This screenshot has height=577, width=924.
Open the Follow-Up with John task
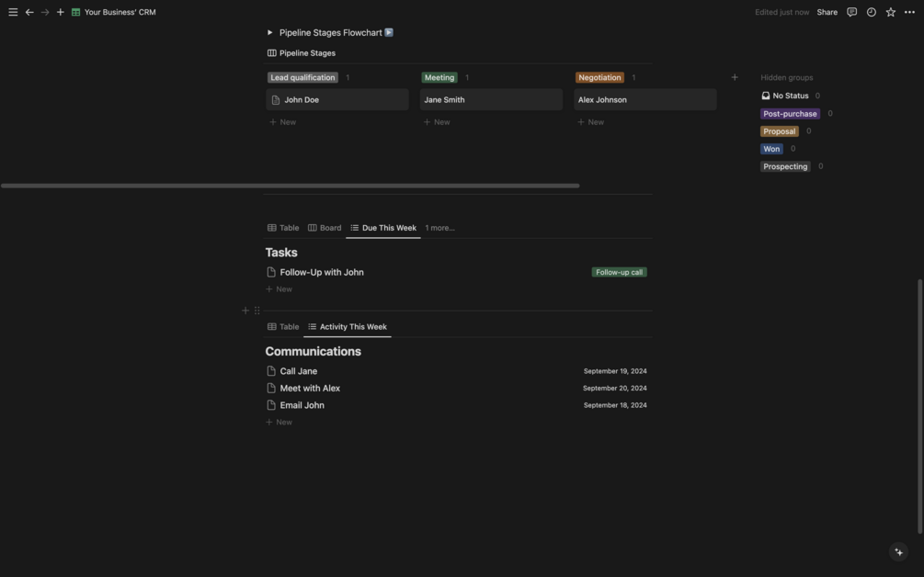click(x=322, y=272)
